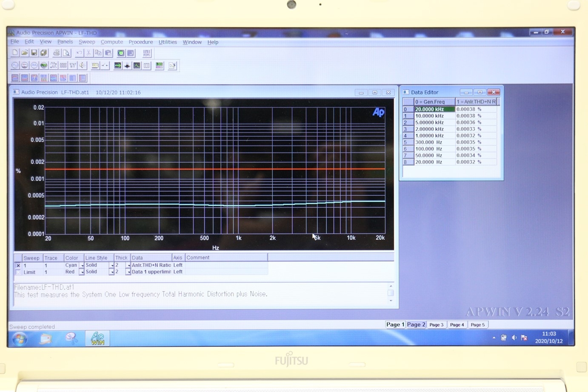Open the File menu
The height and width of the screenshot is (392, 588).
coord(14,42)
